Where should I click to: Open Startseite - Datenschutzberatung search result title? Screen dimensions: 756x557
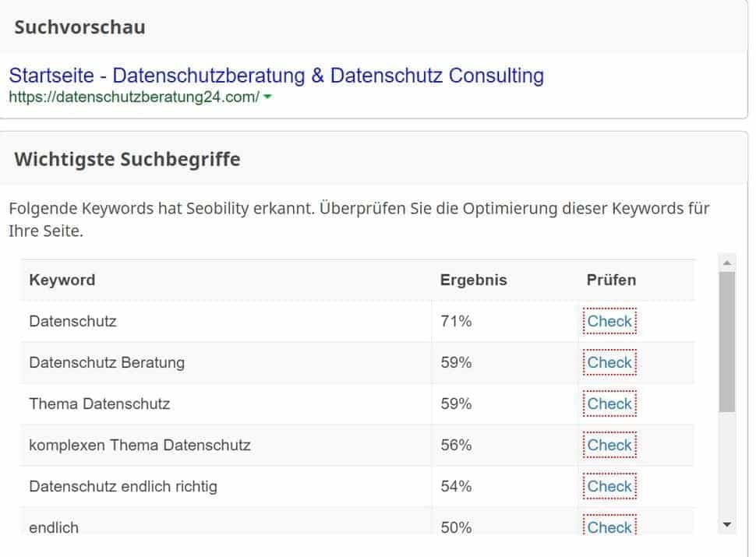[x=276, y=76]
